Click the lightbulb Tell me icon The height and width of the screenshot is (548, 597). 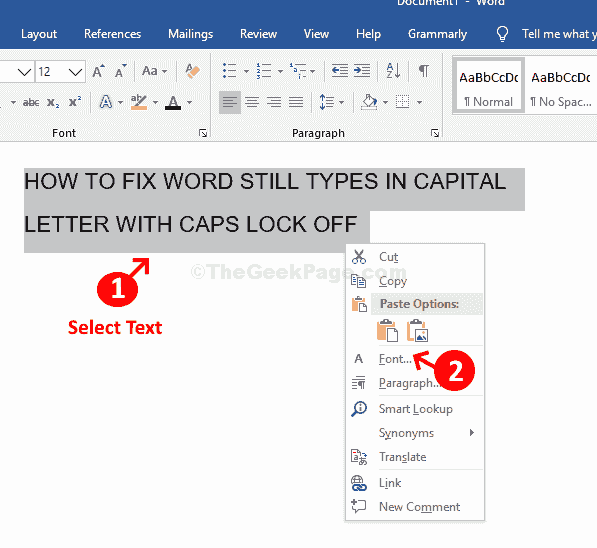502,34
